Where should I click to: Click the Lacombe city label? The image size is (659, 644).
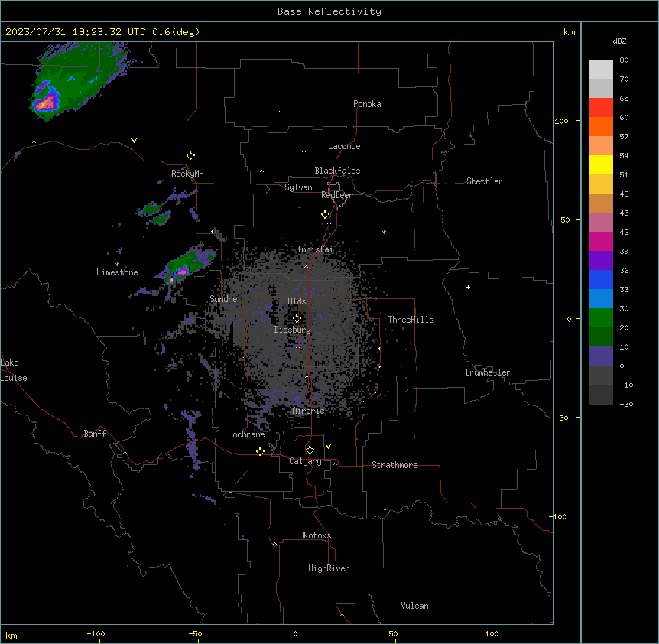click(x=344, y=146)
